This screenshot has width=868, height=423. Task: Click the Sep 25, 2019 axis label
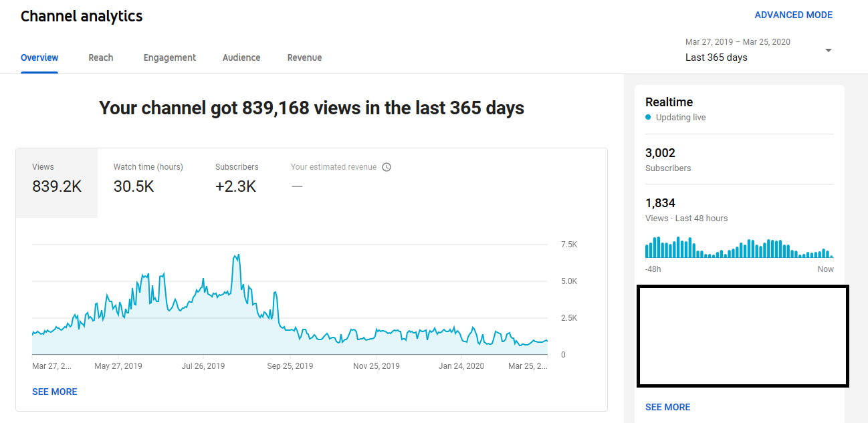tap(290, 366)
